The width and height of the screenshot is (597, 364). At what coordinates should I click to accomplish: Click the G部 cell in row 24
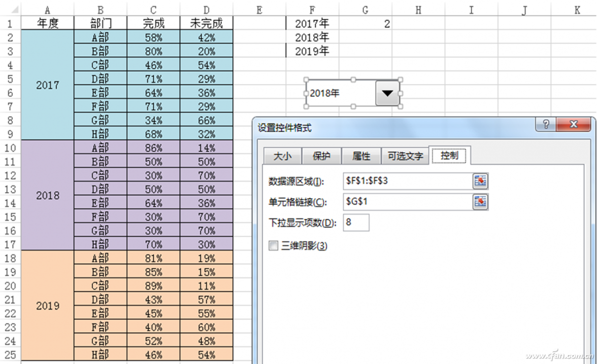pos(100,341)
